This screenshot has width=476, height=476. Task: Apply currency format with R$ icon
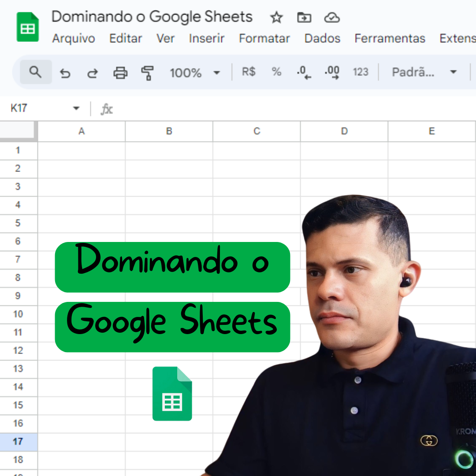[248, 72]
